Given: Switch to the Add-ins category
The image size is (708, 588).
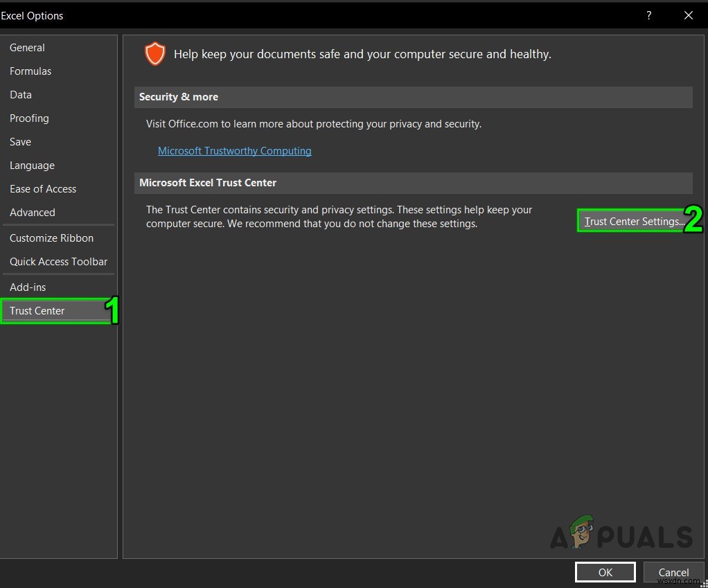Looking at the screenshot, I should pyautogui.click(x=28, y=287).
